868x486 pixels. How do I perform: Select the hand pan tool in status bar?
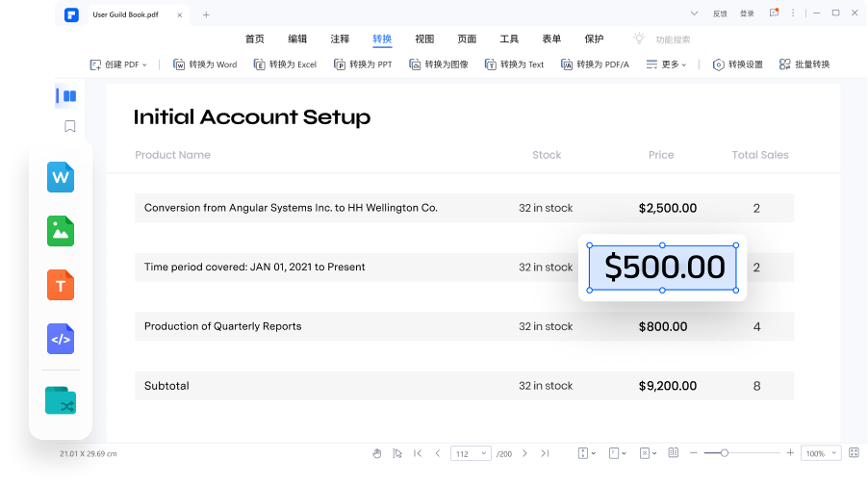pyautogui.click(x=377, y=453)
